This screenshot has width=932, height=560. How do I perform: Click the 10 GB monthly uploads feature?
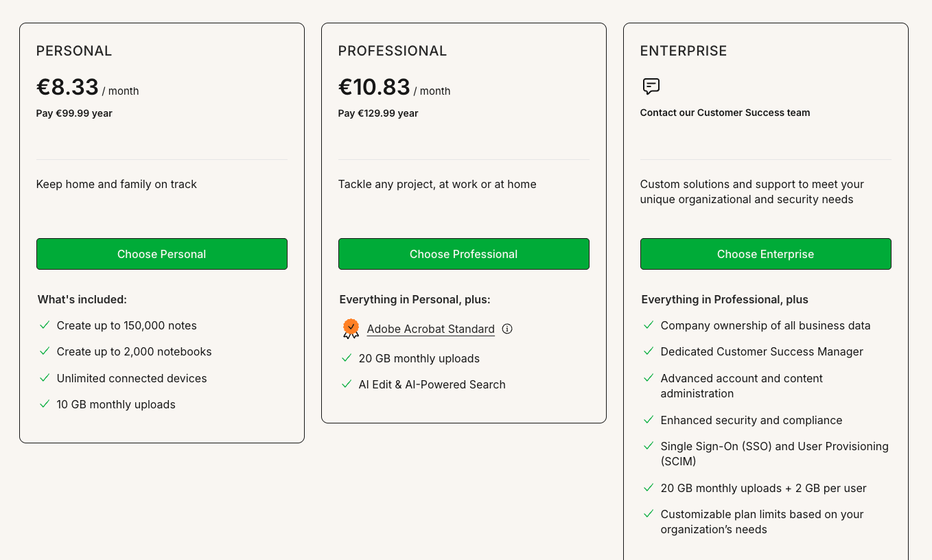tap(116, 404)
